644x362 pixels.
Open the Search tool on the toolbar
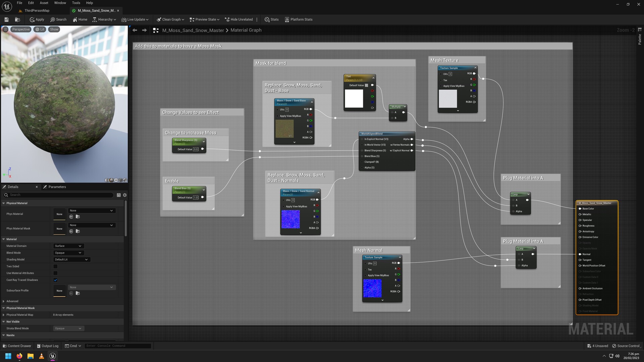click(58, 19)
